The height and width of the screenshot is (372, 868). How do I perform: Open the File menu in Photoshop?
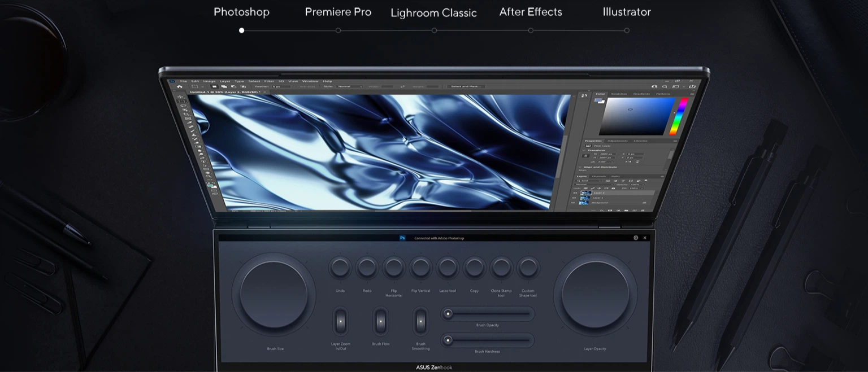(183, 81)
